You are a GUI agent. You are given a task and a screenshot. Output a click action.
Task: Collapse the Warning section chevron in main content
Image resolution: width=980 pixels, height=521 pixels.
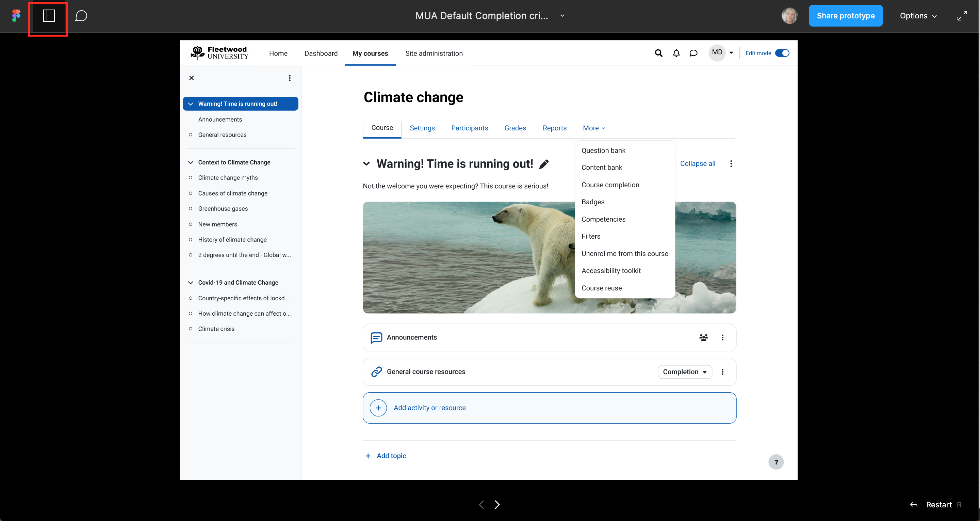(x=366, y=164)
